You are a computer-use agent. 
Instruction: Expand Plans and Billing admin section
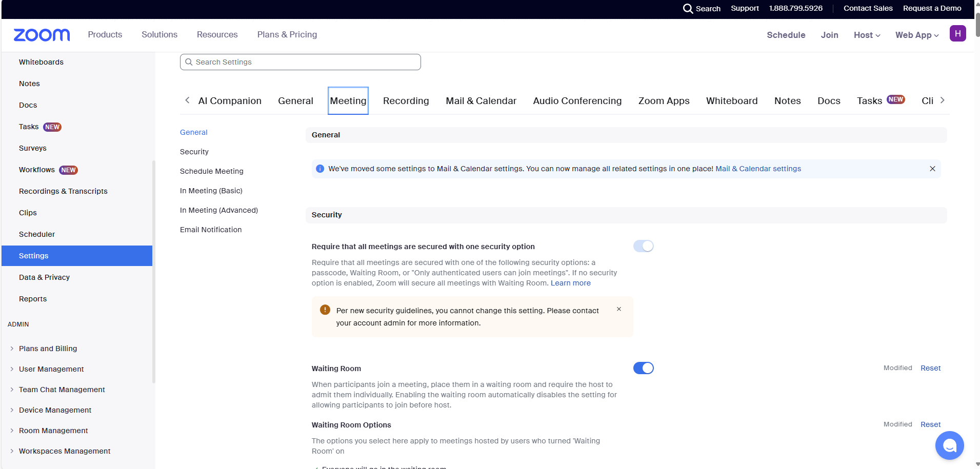48,349
